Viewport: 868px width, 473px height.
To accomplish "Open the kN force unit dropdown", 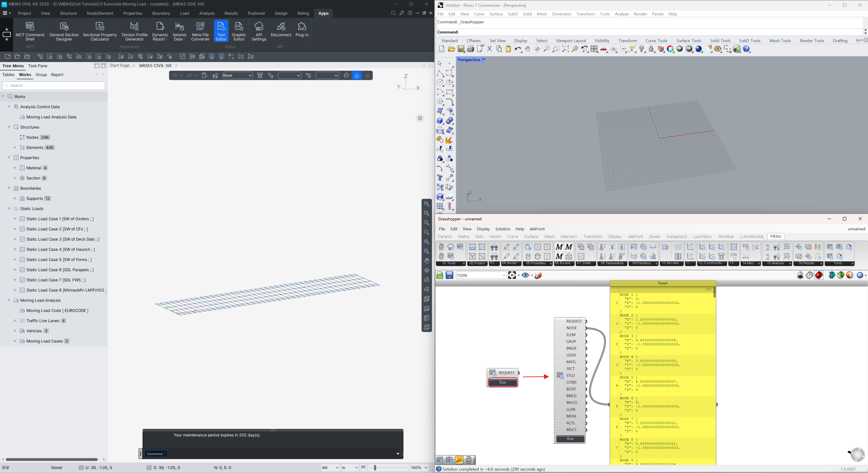I will coord(330,468).
